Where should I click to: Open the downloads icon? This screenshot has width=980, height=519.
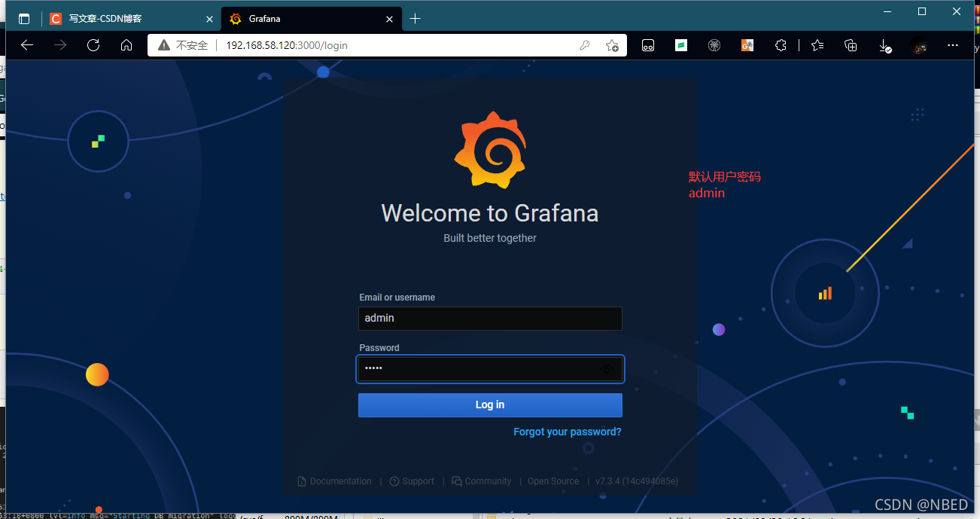(x=885, y=45)
